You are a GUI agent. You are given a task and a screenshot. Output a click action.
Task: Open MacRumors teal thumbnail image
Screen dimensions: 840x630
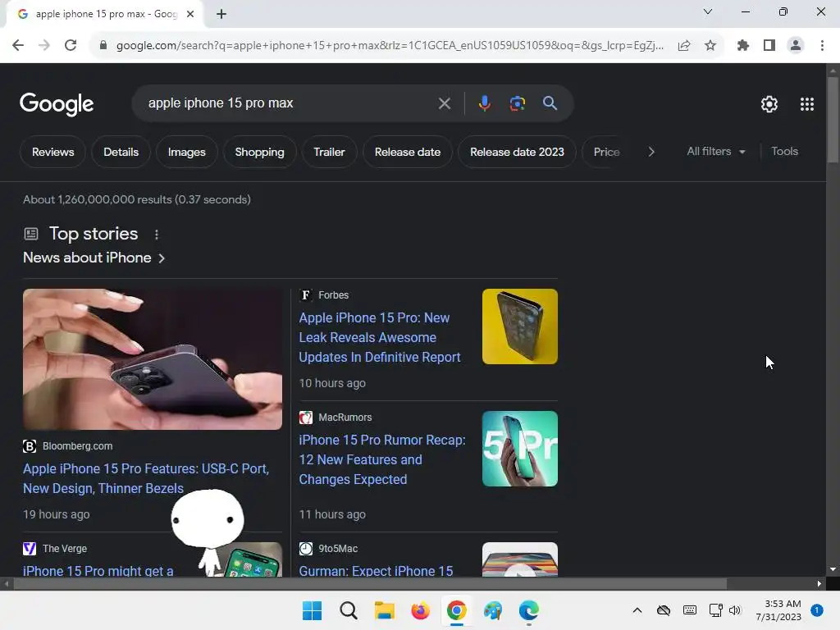(519, 449)
